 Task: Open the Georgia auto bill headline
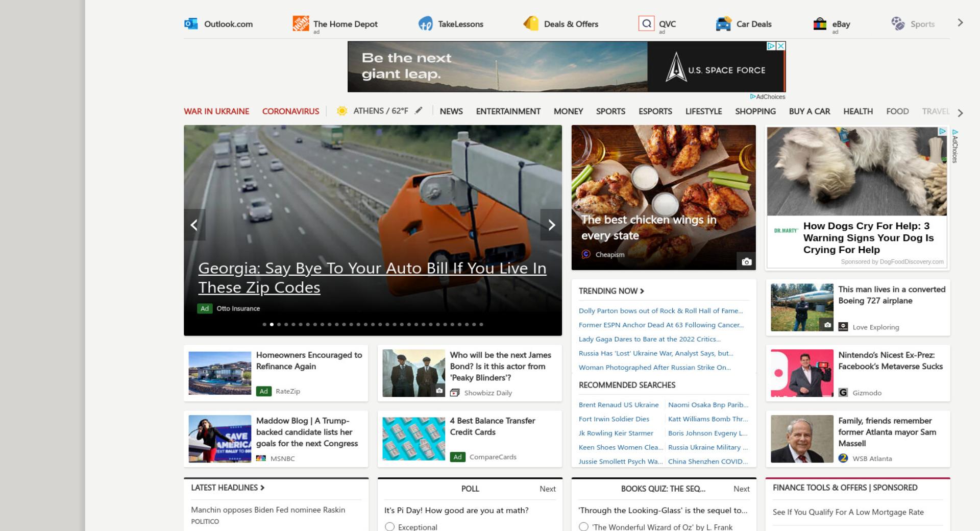372,278
